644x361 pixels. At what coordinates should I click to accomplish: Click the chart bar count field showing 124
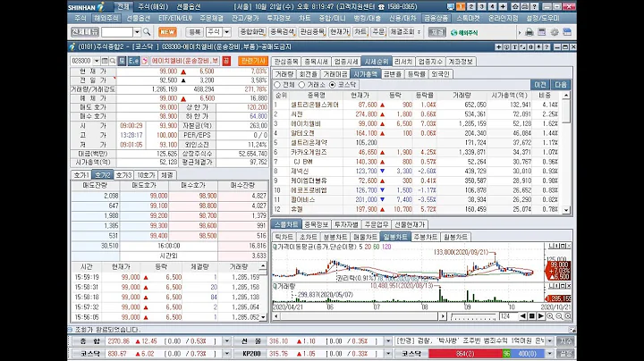[508, 316]
